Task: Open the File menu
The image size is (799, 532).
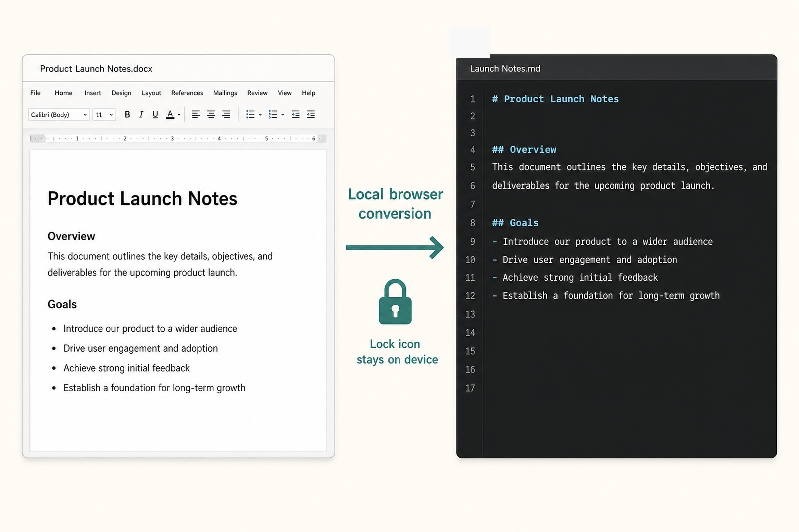Action: tap(35, 93)
